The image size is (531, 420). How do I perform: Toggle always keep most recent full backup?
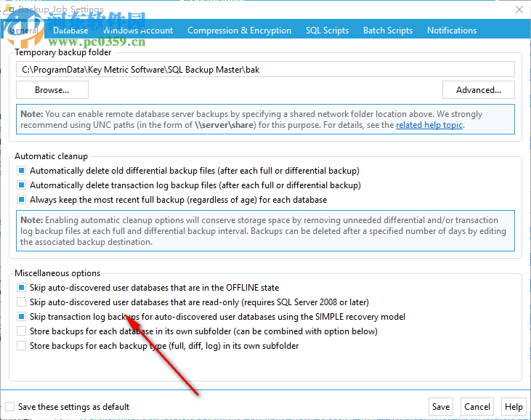pyautogui.click(x=21, y=200)
